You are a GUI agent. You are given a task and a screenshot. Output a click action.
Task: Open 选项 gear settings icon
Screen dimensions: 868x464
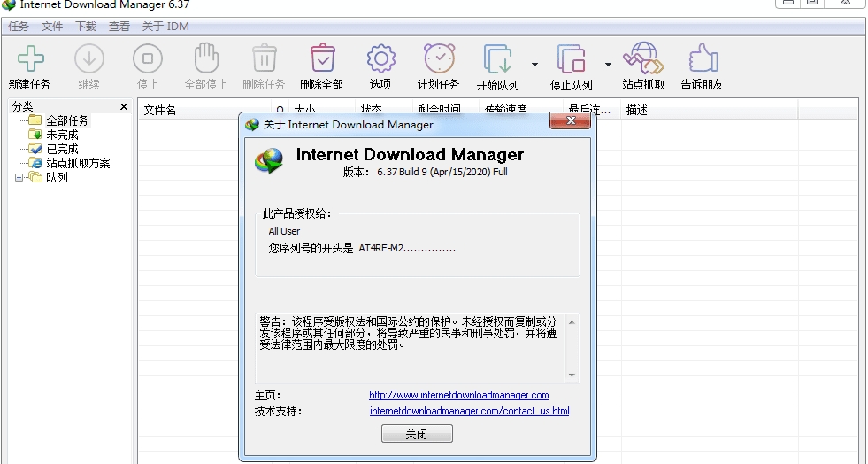pos(380,58)
